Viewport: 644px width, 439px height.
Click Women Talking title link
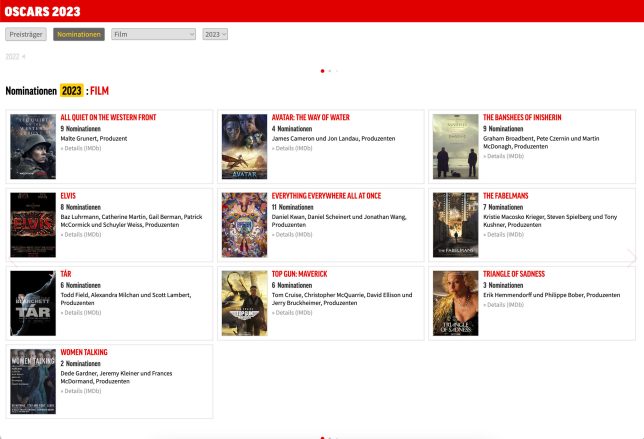coord(84,352)
